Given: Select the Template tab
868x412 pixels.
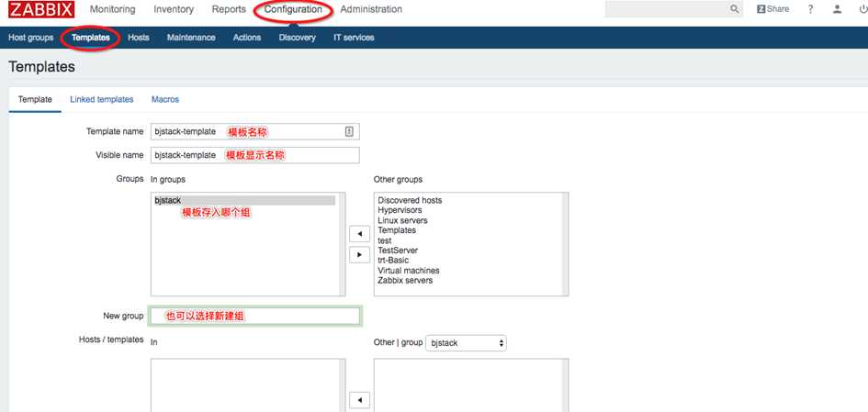Looking at the screenshot, I should tap(35, 99).
